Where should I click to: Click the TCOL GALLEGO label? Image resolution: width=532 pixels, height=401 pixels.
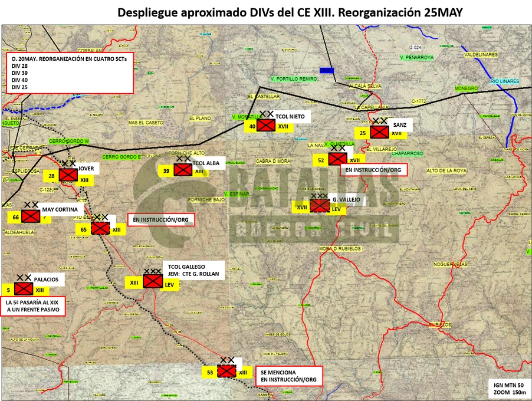point(186,267)
